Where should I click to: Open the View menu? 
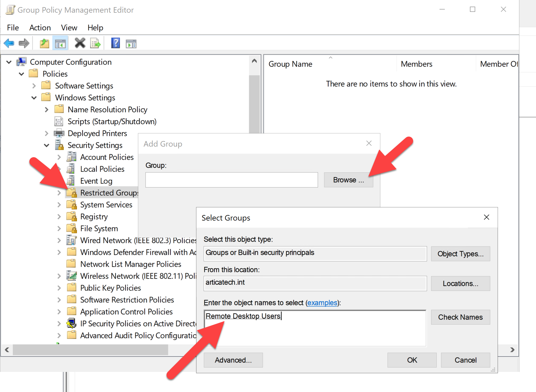[x=69, y=27]
